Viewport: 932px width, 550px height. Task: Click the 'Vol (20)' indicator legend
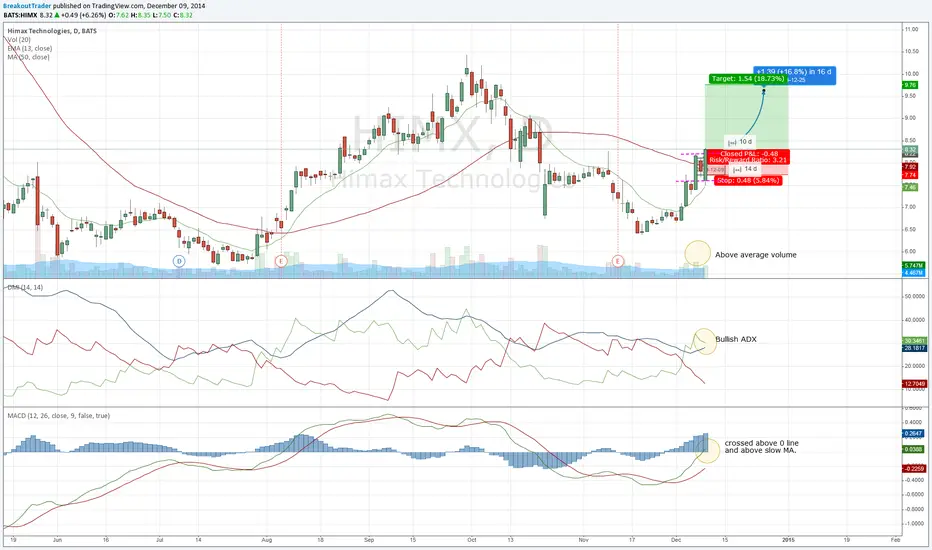click(19, 39)
